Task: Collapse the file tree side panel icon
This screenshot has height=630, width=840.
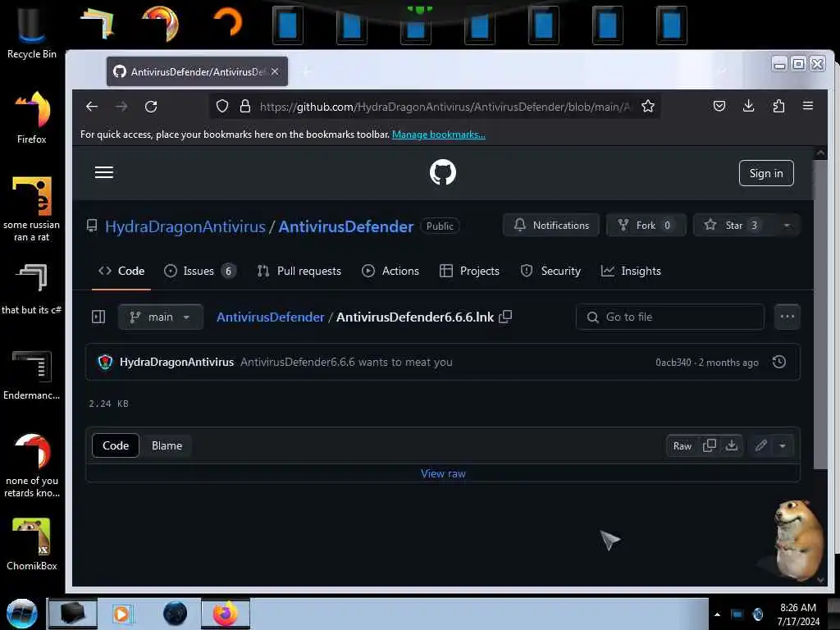Action: point(98,317)
